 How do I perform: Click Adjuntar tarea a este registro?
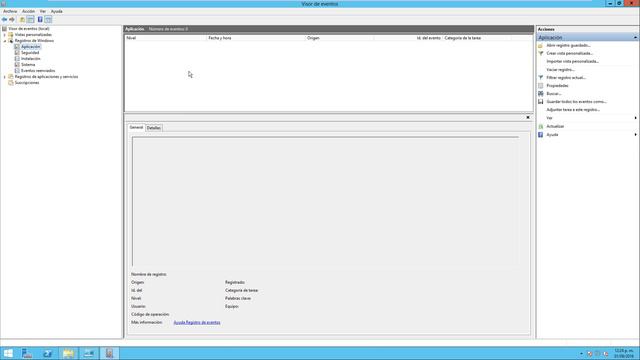coord(573,110)
